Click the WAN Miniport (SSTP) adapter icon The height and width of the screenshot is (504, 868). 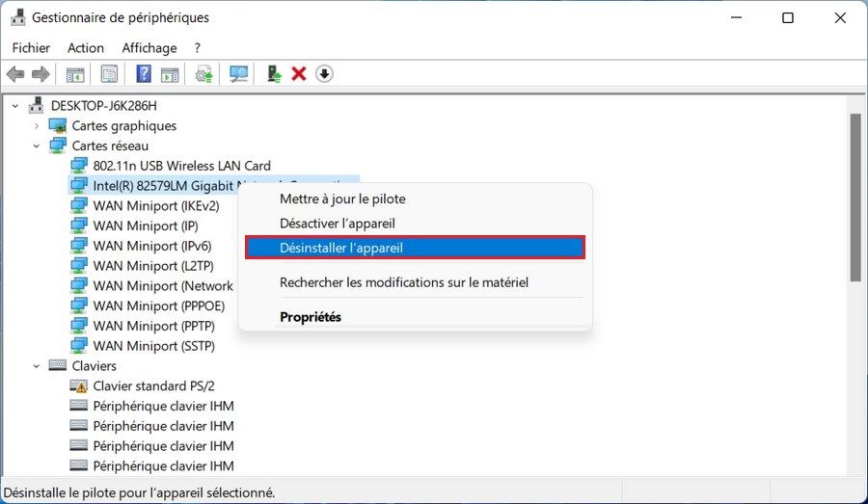79,345
